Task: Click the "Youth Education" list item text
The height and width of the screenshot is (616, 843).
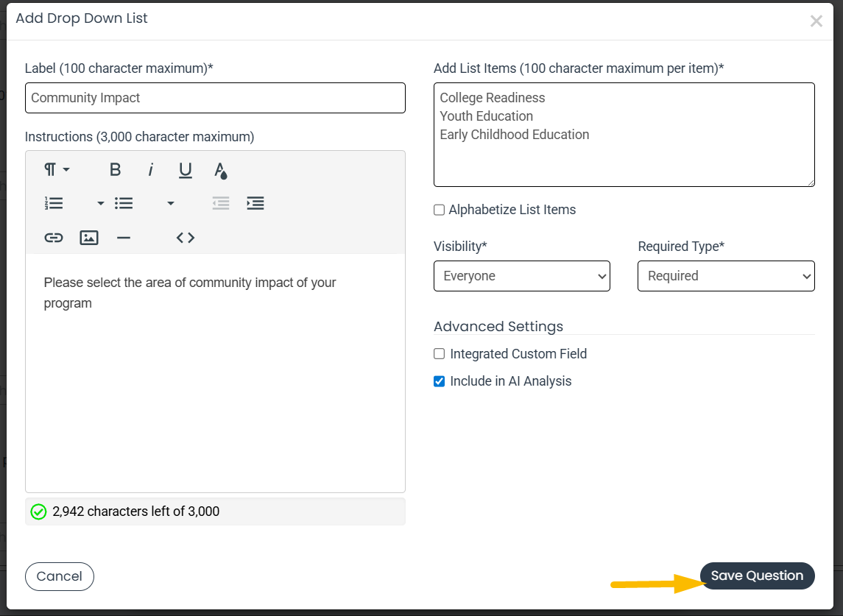Action: [x=487, y=116]
